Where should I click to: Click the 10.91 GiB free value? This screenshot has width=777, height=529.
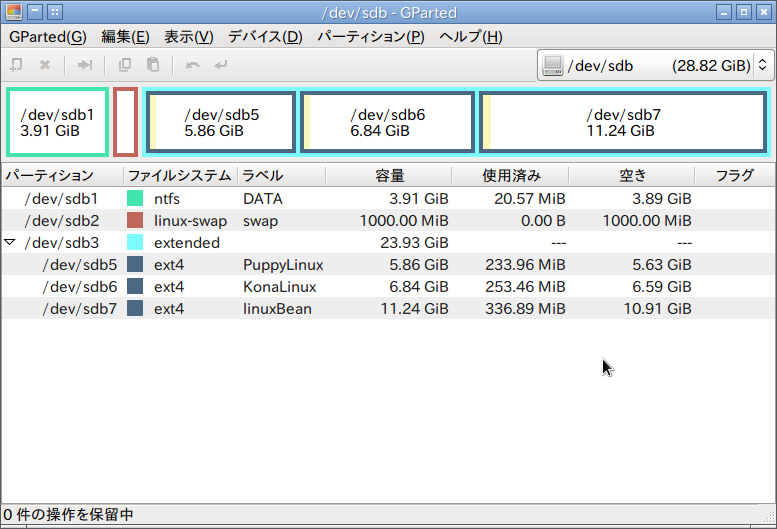pyautogui.click(x=657, y=308)
